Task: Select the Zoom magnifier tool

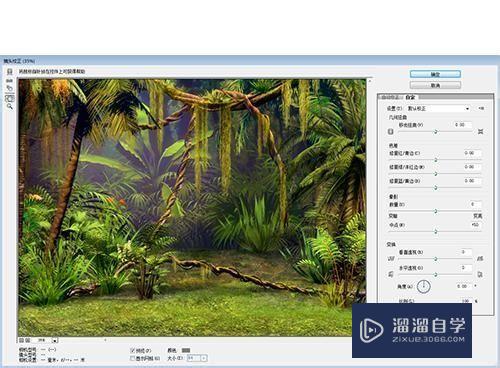Action: coord(10,107)
